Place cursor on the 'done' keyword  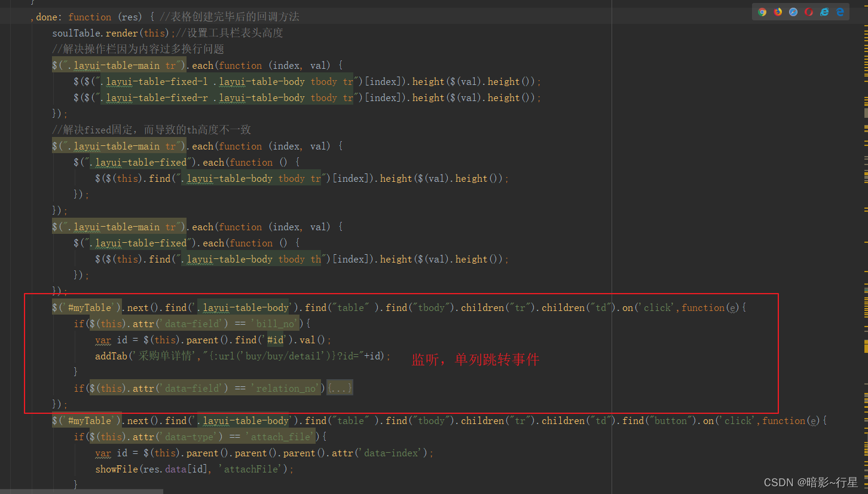tap(46, 17)
